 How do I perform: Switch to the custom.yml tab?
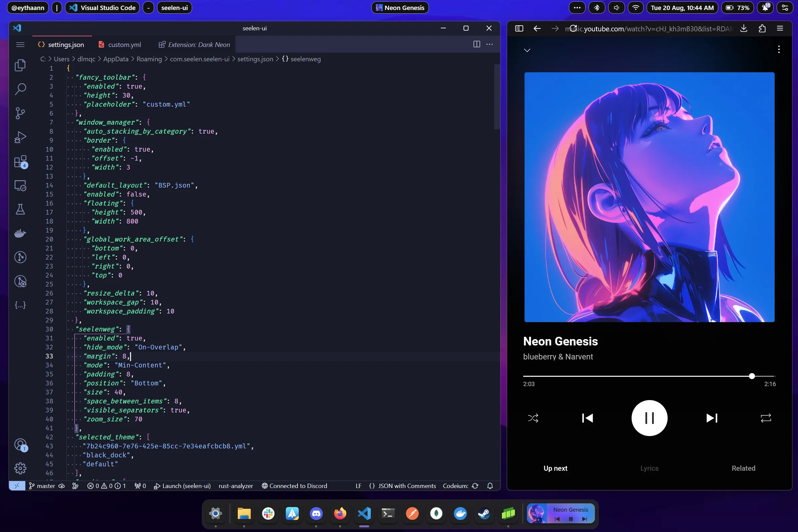(124, 45)
